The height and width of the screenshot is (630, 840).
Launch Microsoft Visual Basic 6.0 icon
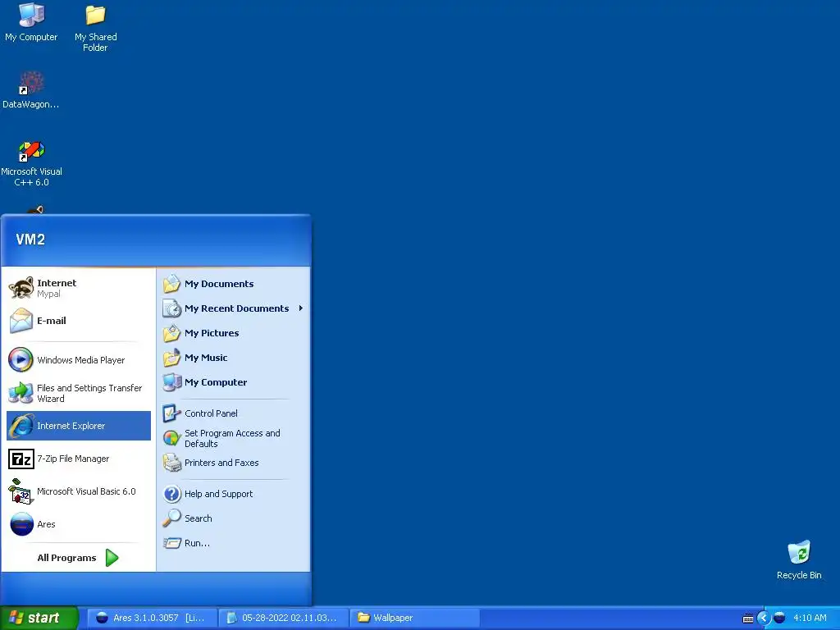pos(21,491)
